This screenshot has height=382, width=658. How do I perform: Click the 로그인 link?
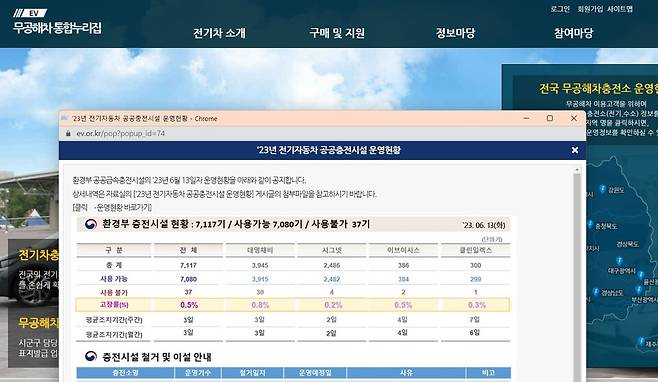[x=560, y=9]
